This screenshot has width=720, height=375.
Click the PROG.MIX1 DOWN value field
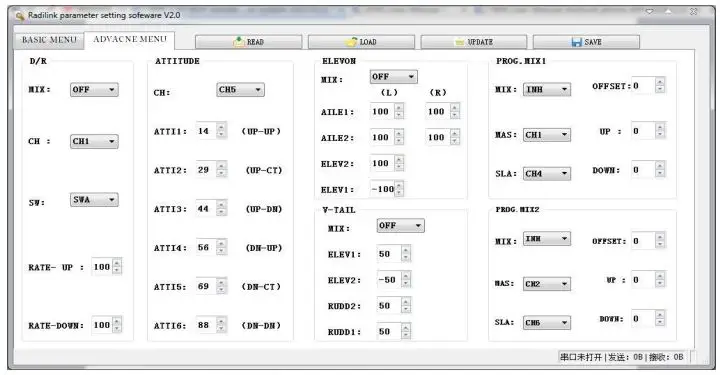coord(643,170)
